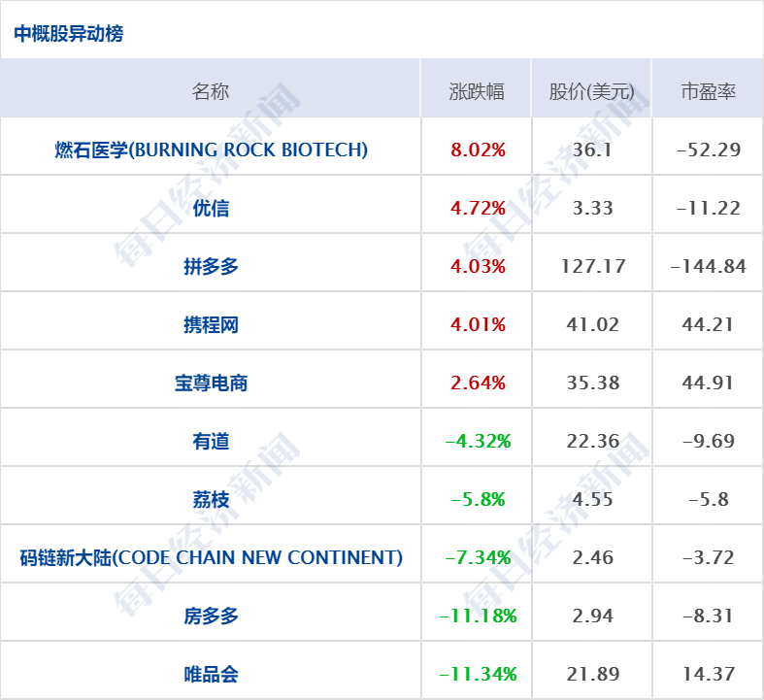Open the 宝尊电商 stock link
This screenshot has width=764, height=700.
(211, 383)
